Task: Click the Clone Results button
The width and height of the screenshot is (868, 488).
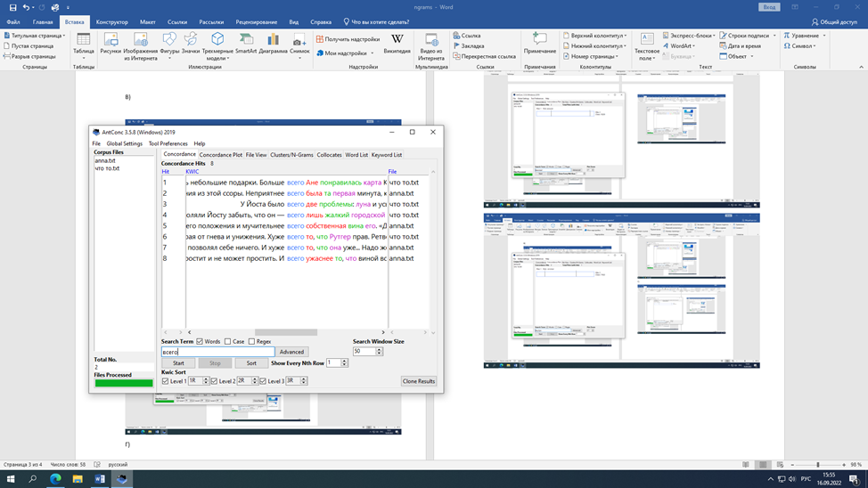Action: click(x=419, y=381)
